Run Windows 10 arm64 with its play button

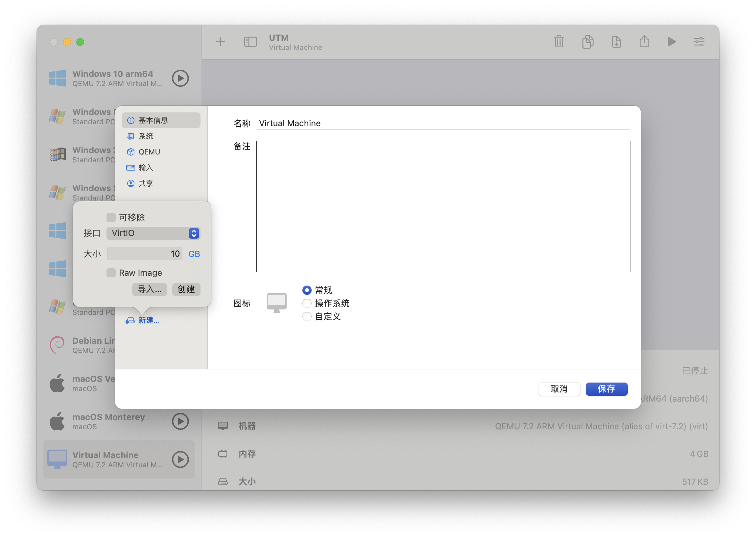click(x=180, y=78)
